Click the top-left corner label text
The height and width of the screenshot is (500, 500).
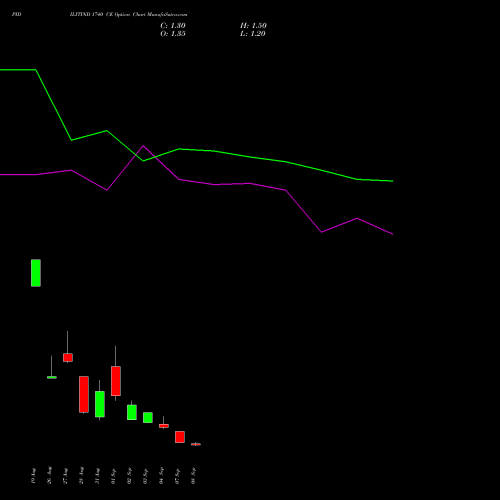17,15
